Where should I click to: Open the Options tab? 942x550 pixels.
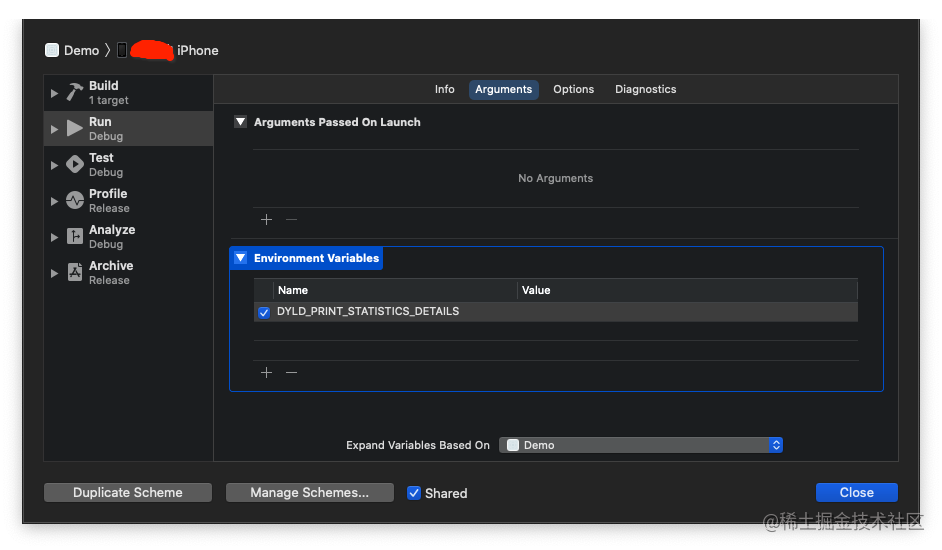click(574, 89)
